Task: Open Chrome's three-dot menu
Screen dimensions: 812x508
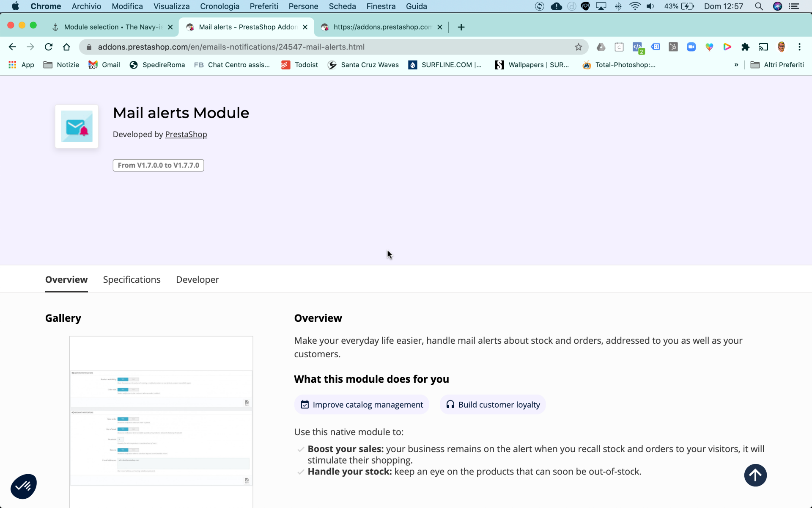Action: (x=799, y=47)
